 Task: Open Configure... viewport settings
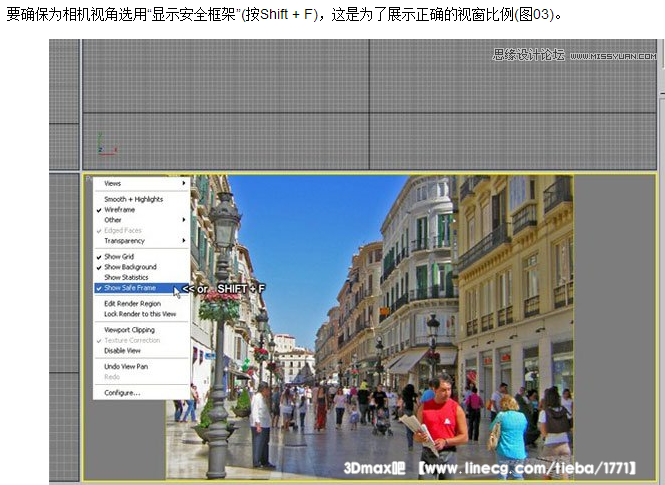point(141,393)
